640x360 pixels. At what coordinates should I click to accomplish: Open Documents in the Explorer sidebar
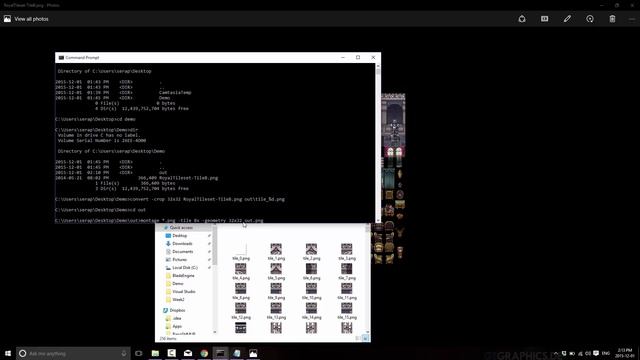(182, 252)
